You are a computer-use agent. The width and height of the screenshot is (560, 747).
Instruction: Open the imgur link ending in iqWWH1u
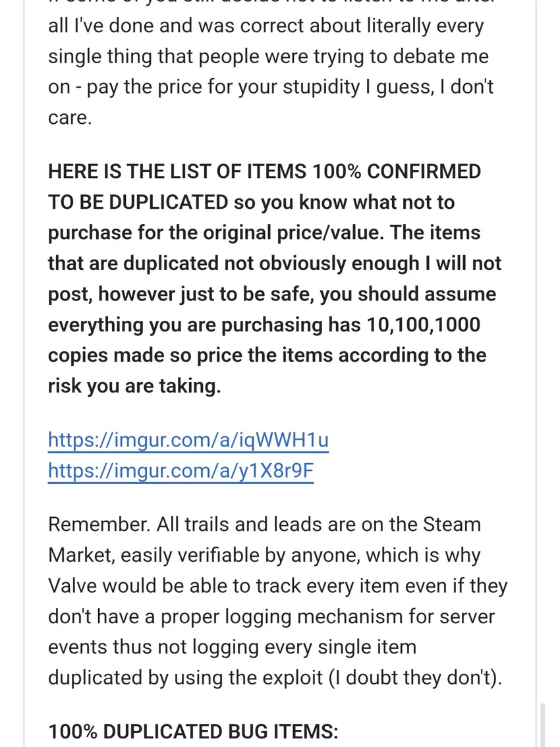tap(188, 440)
